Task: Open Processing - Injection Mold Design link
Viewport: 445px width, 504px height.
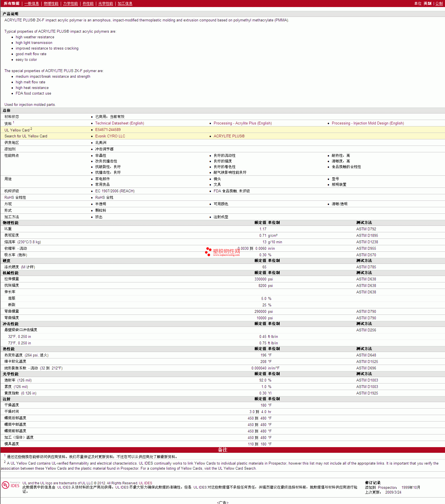Action: pos(368,123)
